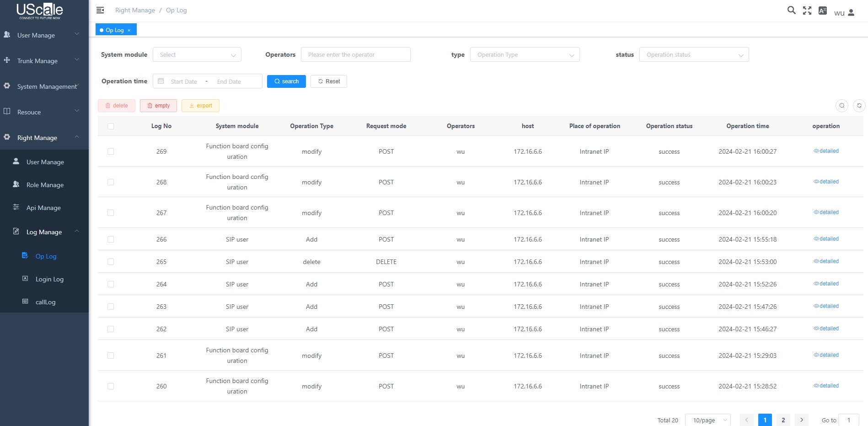
Task: View detailed info for log 265
Action: click(826, 261)
